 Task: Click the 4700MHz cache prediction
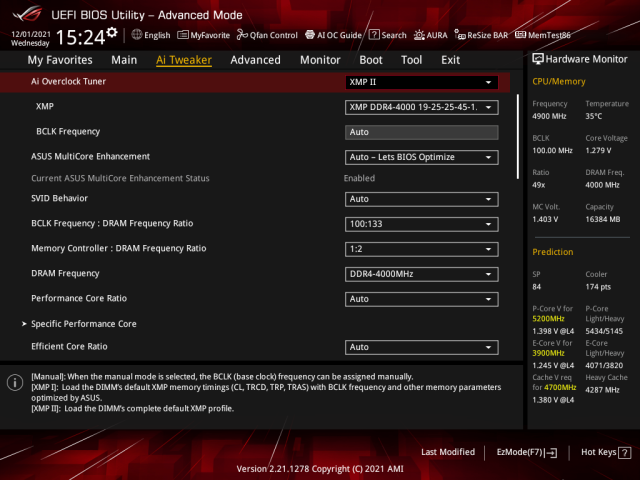(x=560, y=387)
